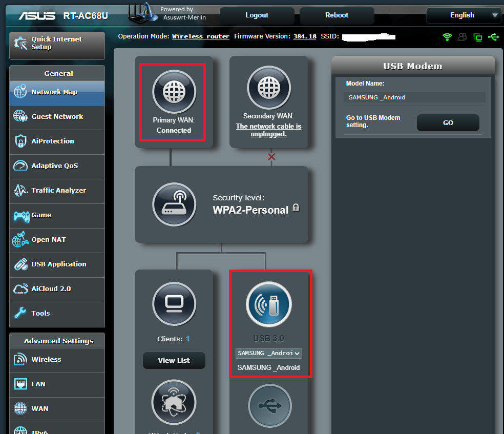The height and width of the screenshot is (434, 504).
Task: Open Quick Internet Setup
Action: [57, 45]
